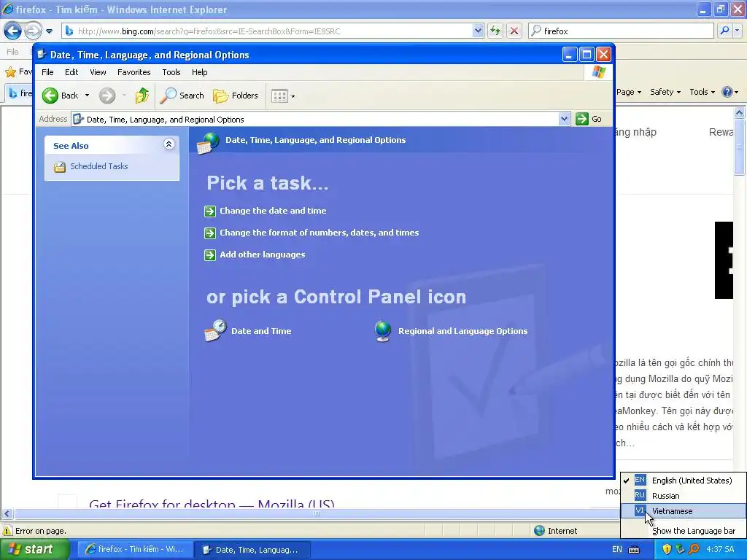Open Internet Explorer recent pages dropdown

49,31
